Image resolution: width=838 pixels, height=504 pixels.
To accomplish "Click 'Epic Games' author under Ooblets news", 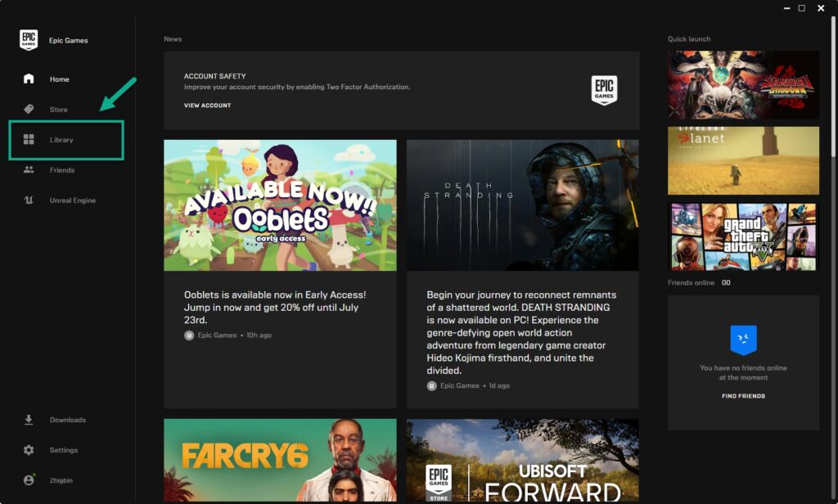I will 217,335.
